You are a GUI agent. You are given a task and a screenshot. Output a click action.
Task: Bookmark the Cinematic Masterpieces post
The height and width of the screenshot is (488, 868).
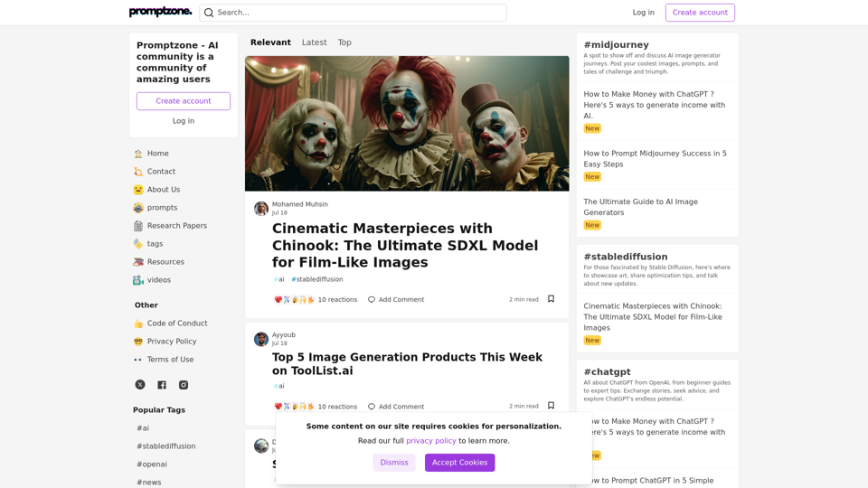[x=551, y=299]
